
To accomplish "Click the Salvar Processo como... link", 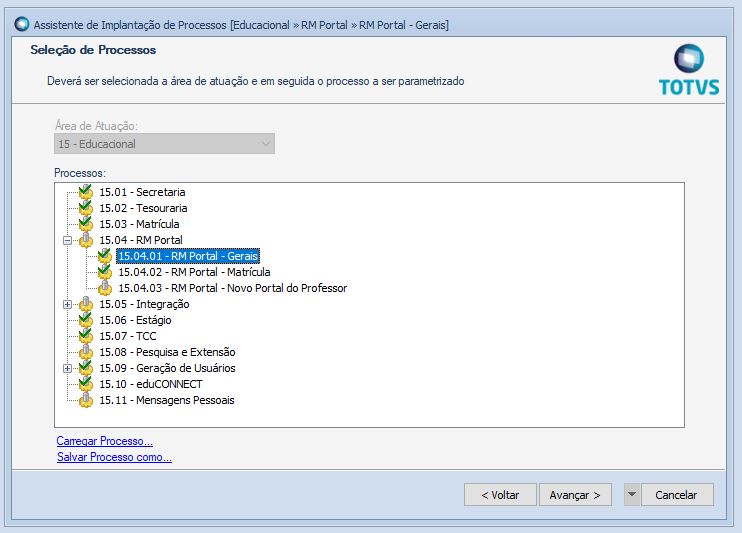I will click(114, 457).
